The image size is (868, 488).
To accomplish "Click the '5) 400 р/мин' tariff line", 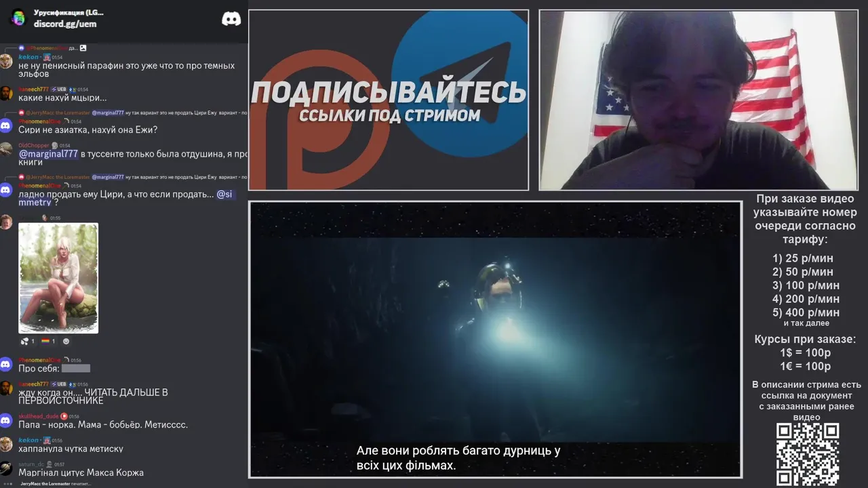I will pyautogui.click(x=806, y=312).
